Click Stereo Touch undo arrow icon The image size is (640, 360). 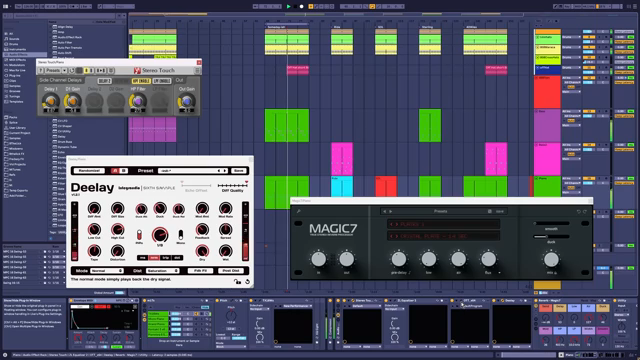point(72,71)
